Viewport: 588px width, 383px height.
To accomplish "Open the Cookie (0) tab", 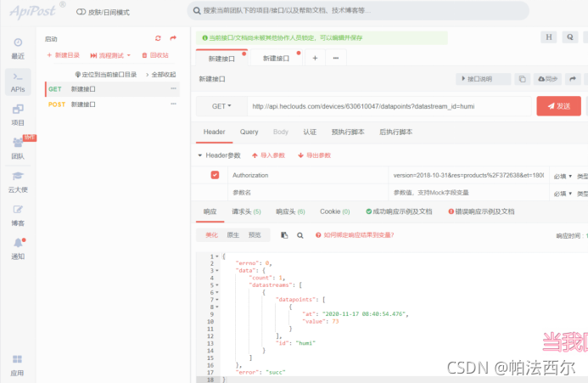I will point(334,211).
